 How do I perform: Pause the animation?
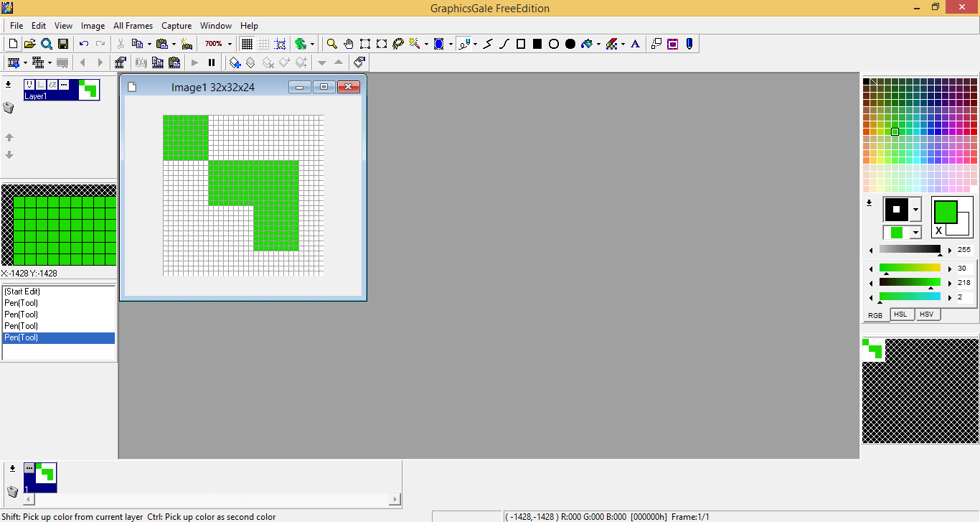[x=212, y=62]
